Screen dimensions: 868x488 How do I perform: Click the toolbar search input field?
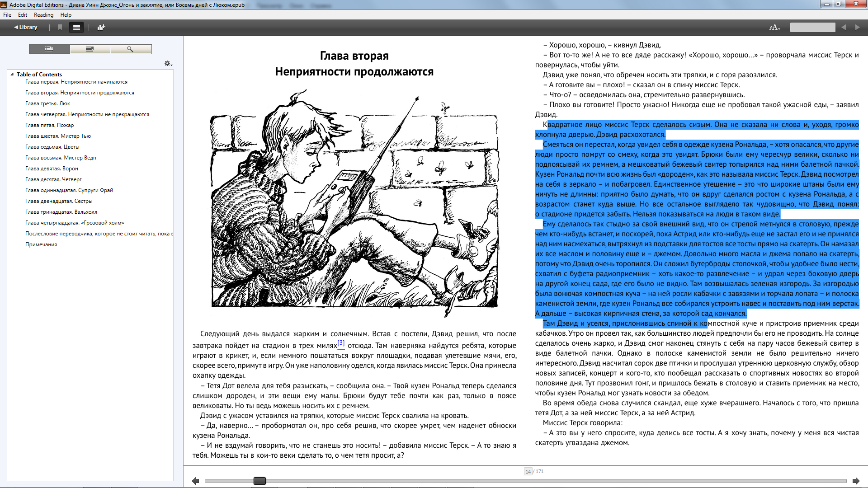(812, 27)
